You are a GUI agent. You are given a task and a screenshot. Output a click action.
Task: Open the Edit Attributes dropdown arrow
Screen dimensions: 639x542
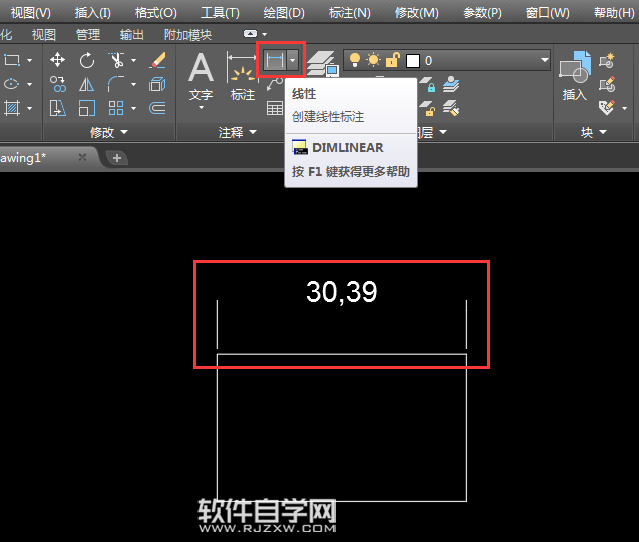pyautogui.click(x=624, y=108)
